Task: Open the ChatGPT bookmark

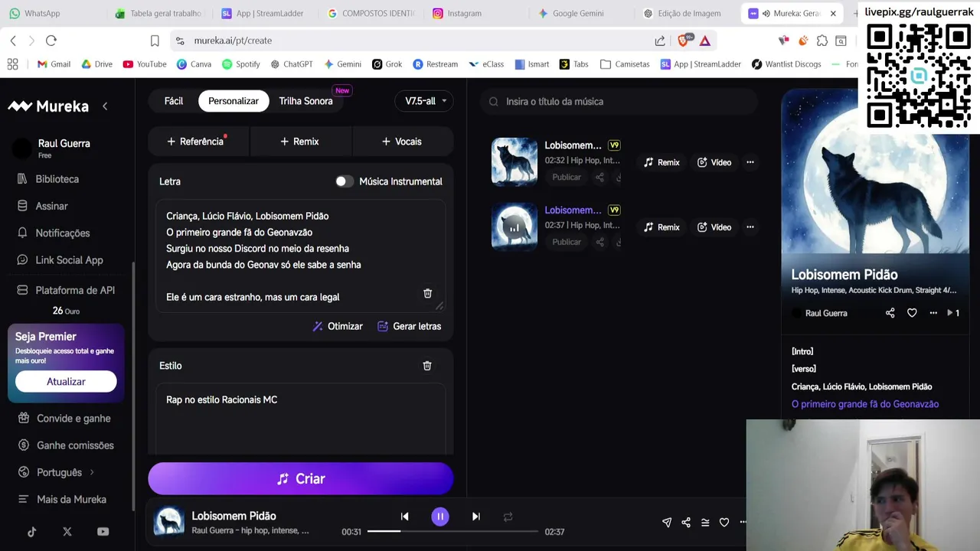Action: point(292,64)
